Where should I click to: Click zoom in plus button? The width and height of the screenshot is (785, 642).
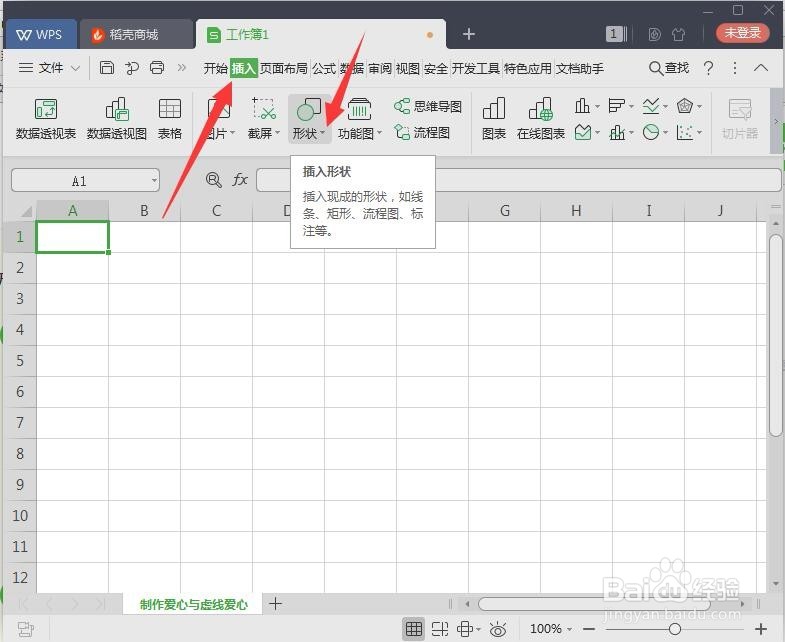pyautogui.click(x=761, y=629)
